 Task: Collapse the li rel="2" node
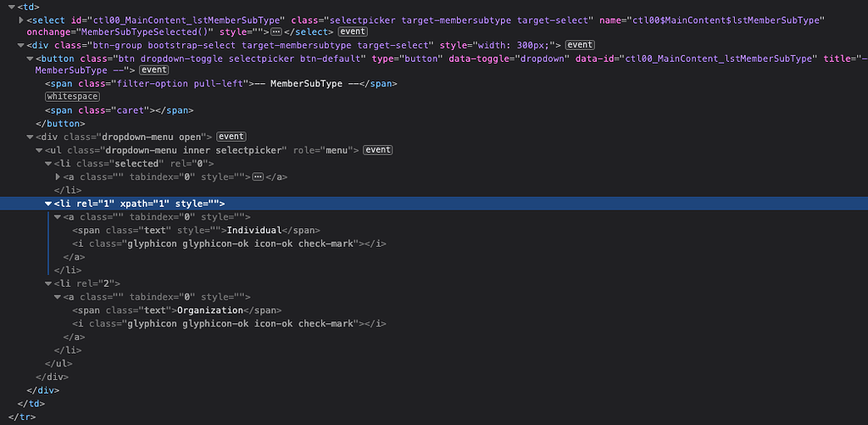coord(48,283)
